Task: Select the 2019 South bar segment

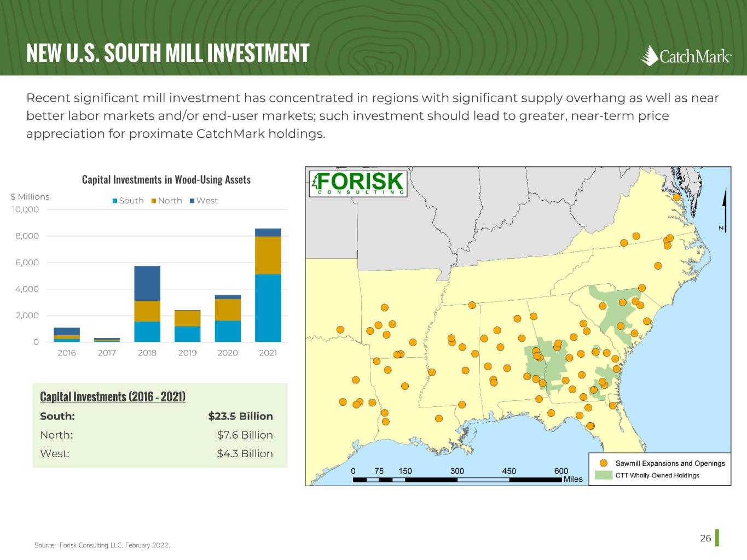Action: click(188, 334)
